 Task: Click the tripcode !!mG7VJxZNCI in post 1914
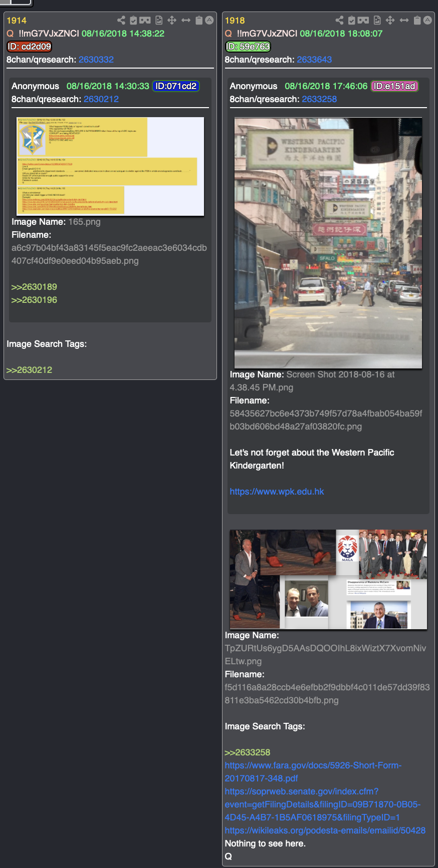pos(49,34)
